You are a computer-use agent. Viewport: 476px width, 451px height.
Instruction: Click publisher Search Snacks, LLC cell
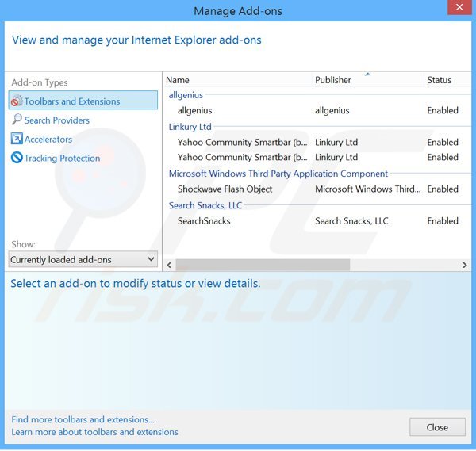point(351,221)
